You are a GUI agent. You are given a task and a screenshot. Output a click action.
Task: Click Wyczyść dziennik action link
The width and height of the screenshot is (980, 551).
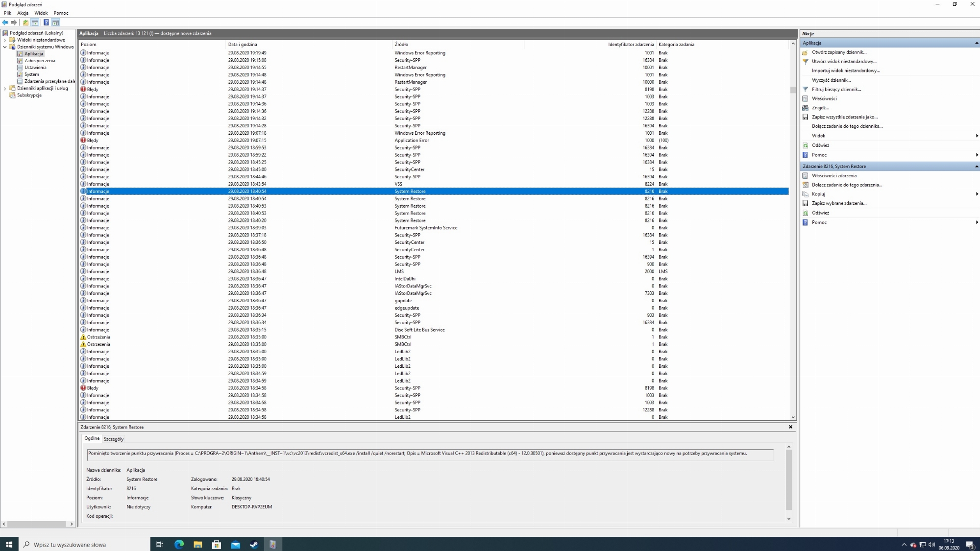click(x=831, y=80)
